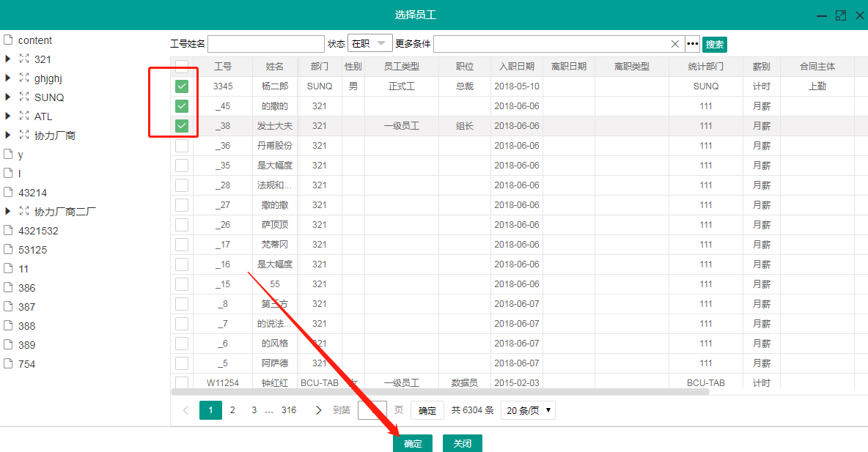Expand the 协力厂商二厂 tree node

point(8,212)
